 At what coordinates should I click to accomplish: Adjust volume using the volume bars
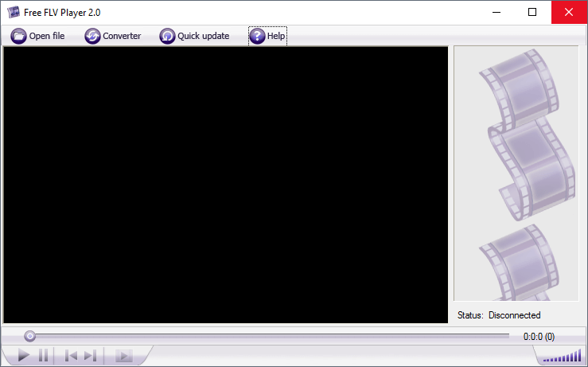point(562,356)
